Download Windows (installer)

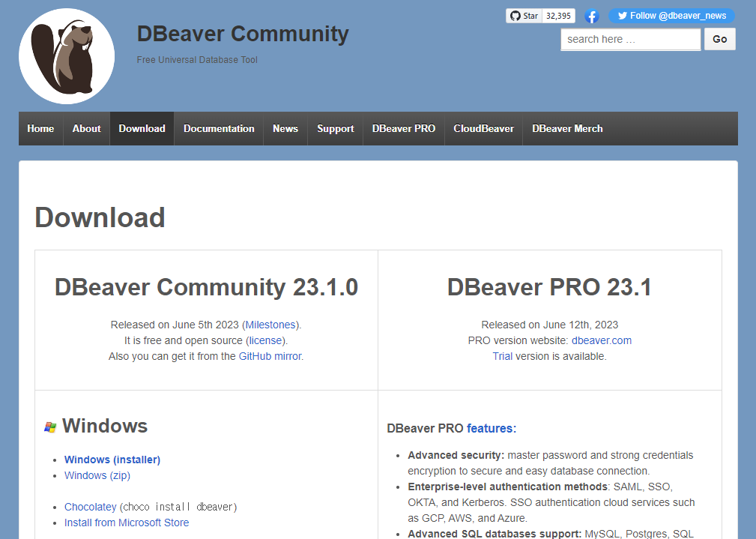click(112, 460)
